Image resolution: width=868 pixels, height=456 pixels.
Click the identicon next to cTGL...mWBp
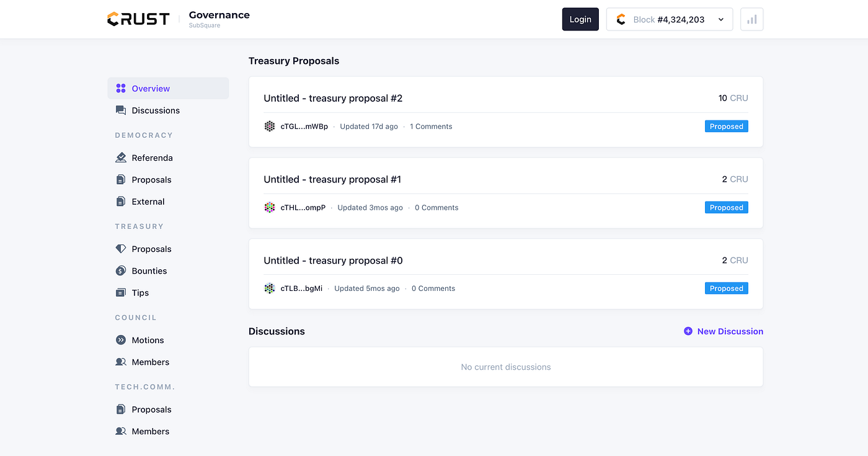pyautogui.click(x=270, y=126)
